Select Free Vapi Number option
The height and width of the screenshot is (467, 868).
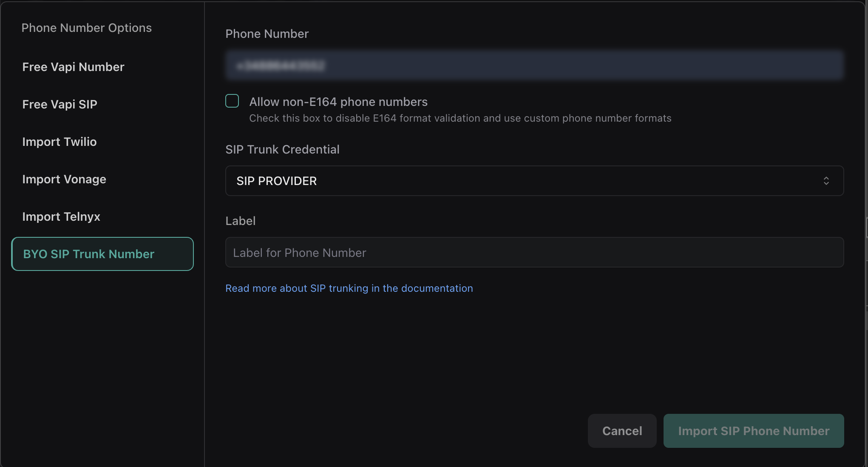point(73,67)
